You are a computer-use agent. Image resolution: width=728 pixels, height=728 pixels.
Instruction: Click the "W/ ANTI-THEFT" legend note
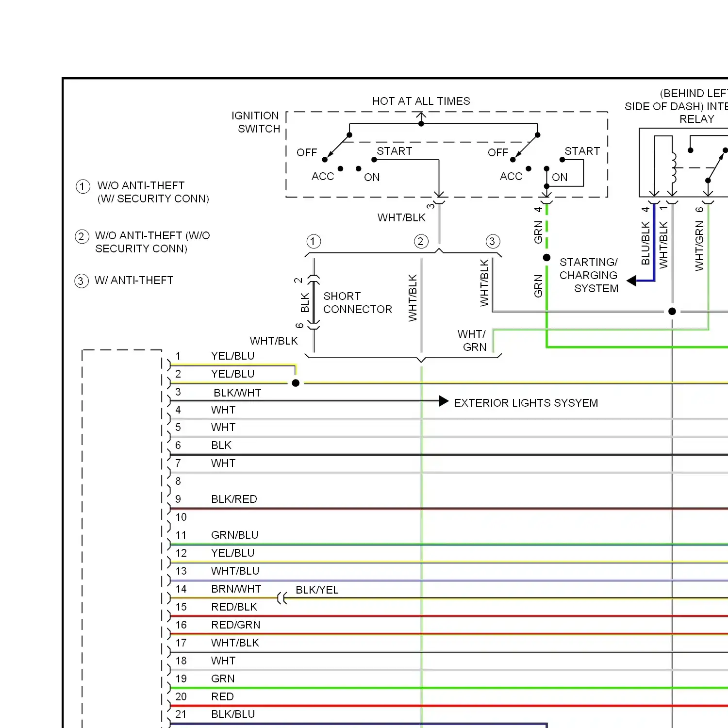(134, 280)
